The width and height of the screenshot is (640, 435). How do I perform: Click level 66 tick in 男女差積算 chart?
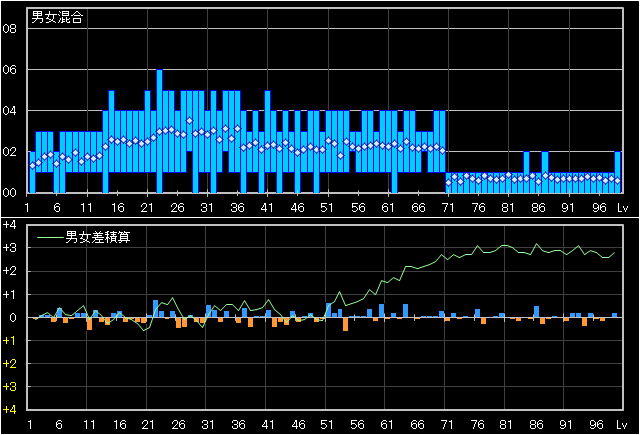point(417,425)
